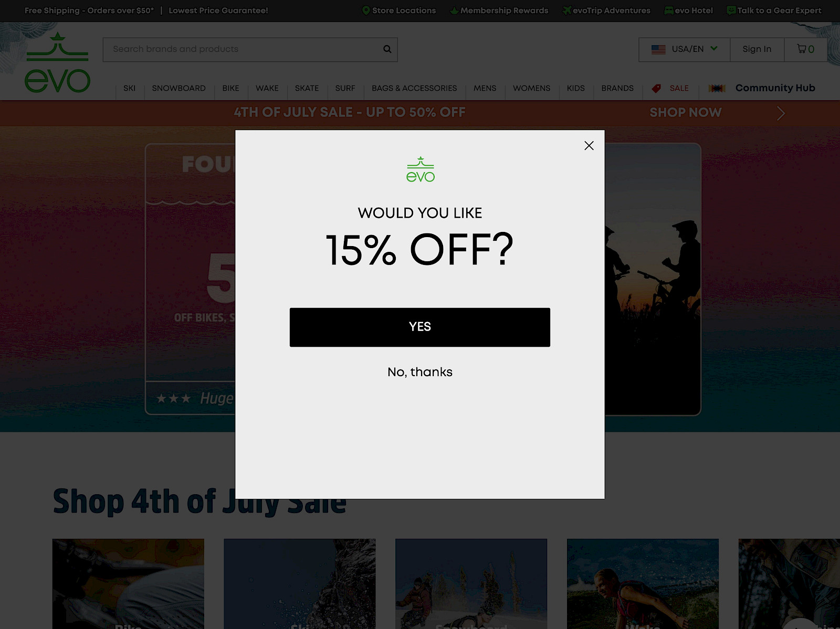This screenshot has width=840, height=629.
Task: Click the evo Hotel icon
Action: pos(669,10)
